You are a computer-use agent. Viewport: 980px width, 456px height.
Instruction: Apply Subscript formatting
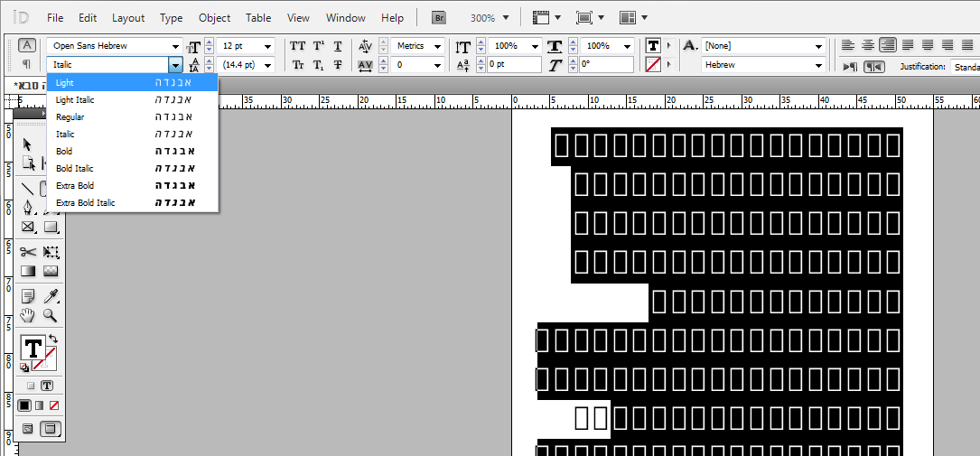318,65
